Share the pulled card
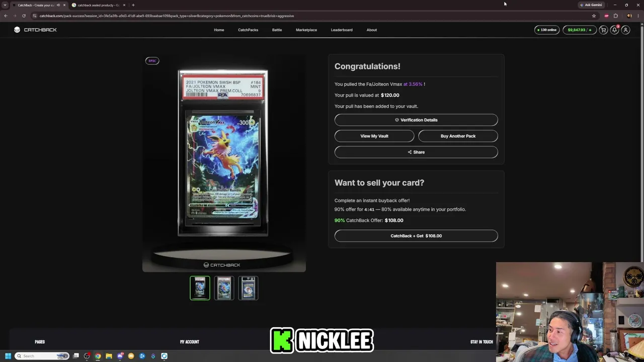Image resolution: width=644 pixels, height=362 pixels. 416,152
